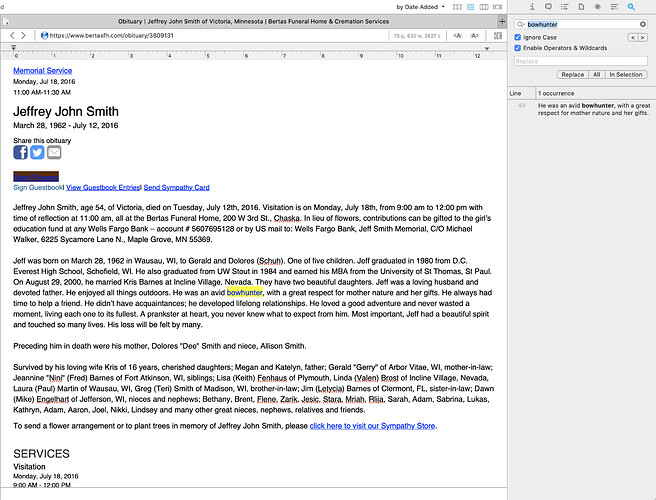
Task: Click into the Replace text field
Action: [581, 62]
